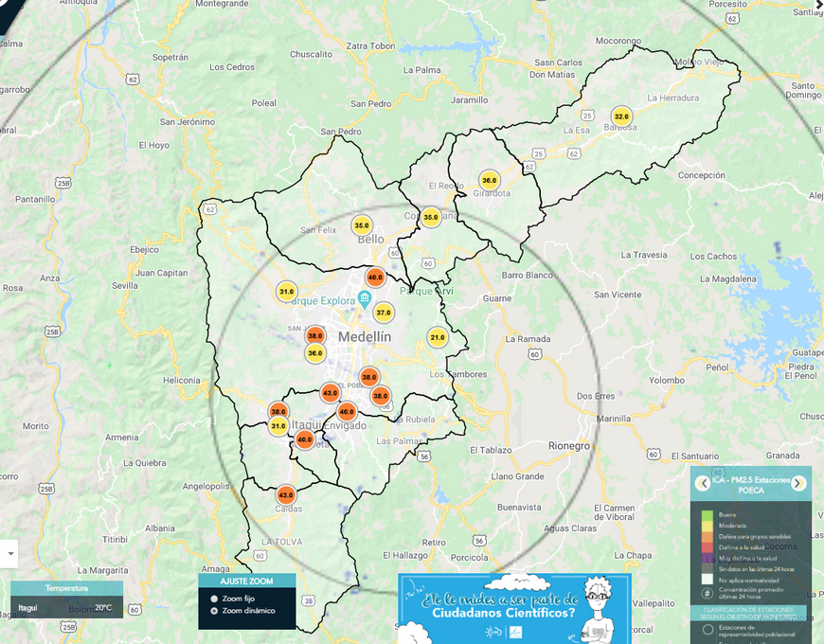
Task: Go to previous legend with left chevron
Action: (x=703, y=483)
